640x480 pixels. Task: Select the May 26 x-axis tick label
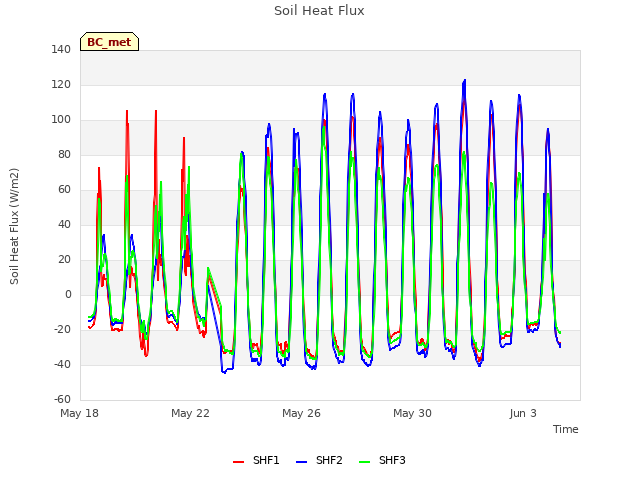301,413
